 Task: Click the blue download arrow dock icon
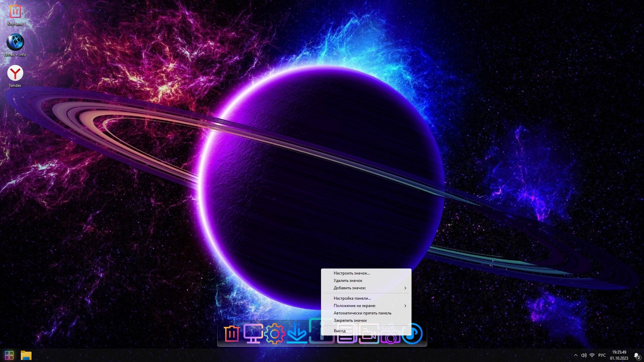click(297, 334)
